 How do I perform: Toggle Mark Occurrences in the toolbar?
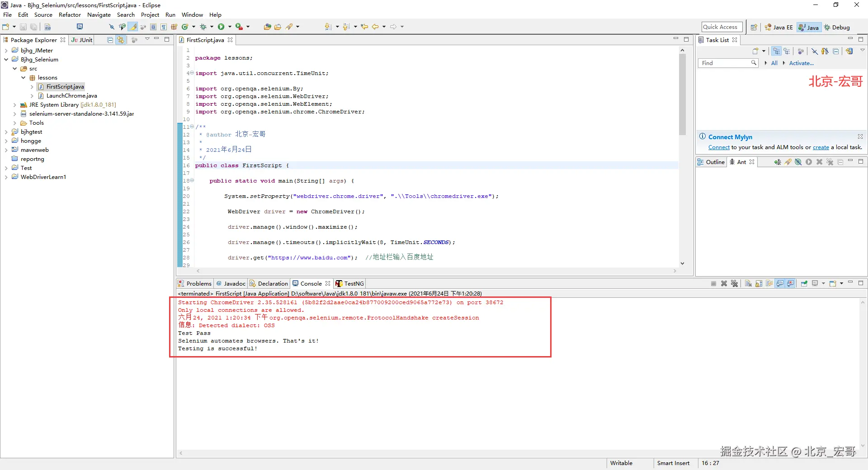pos(133,27)
